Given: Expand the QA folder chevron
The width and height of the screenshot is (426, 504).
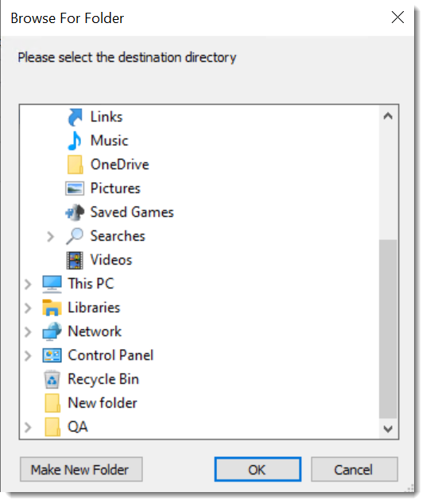Looking at the screenshot, I should coord(28,427).
